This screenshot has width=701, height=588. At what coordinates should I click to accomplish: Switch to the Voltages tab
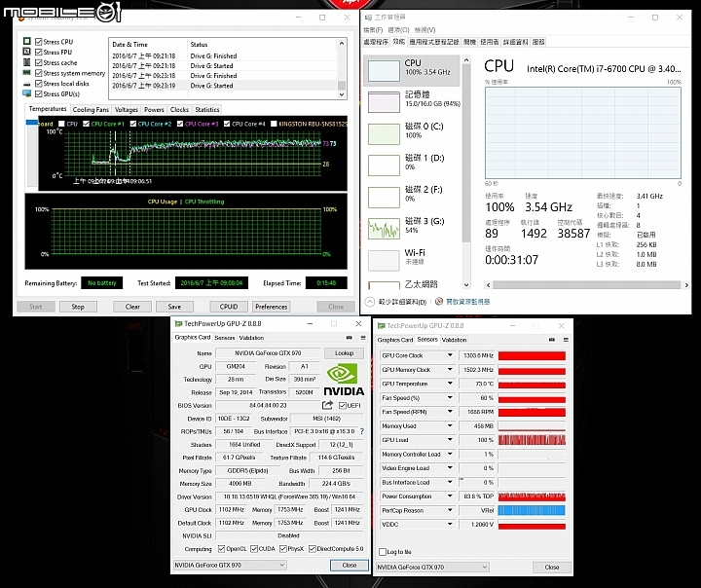click(127, 110)
